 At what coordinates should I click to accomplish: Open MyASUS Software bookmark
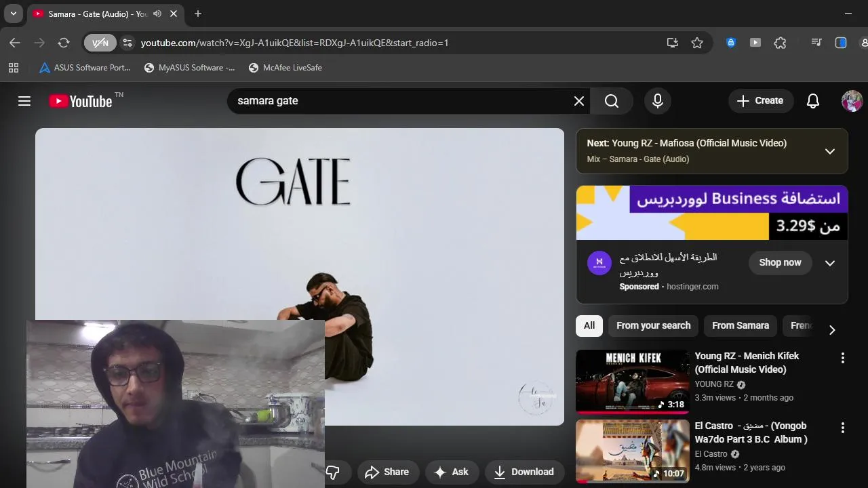tap(190, 68)
